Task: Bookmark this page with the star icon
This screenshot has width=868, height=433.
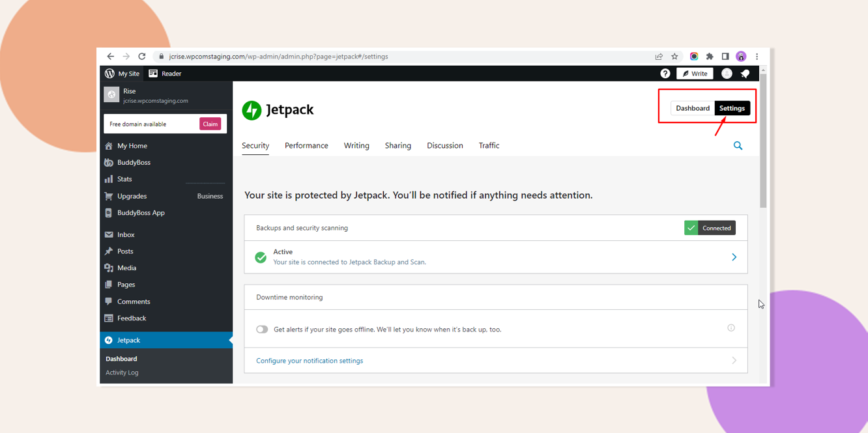Action: pyautogui.click(x=674, y=57)
